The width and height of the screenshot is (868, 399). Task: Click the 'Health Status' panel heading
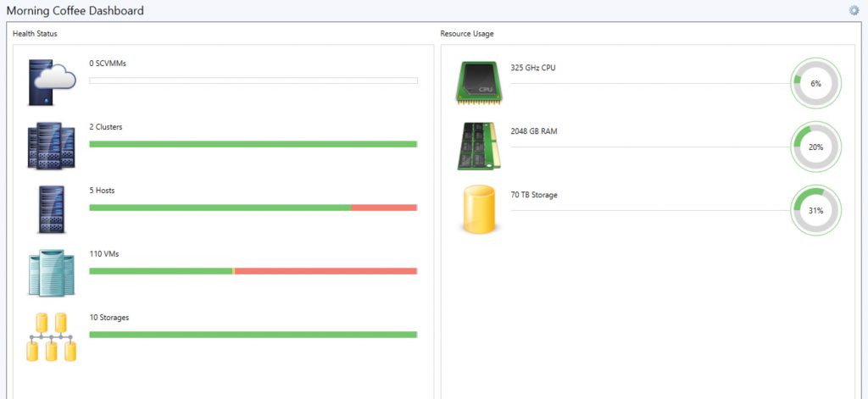click(x=35, y=34)
